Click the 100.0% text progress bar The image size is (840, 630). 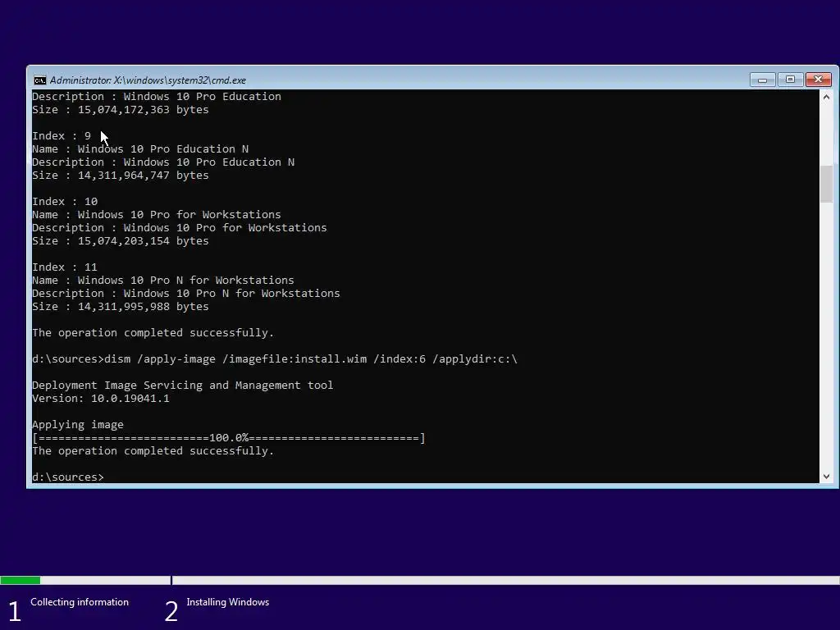229,438
